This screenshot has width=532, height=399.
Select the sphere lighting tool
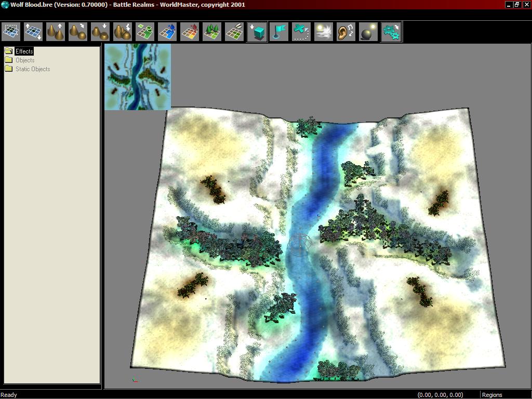point(368,32)
